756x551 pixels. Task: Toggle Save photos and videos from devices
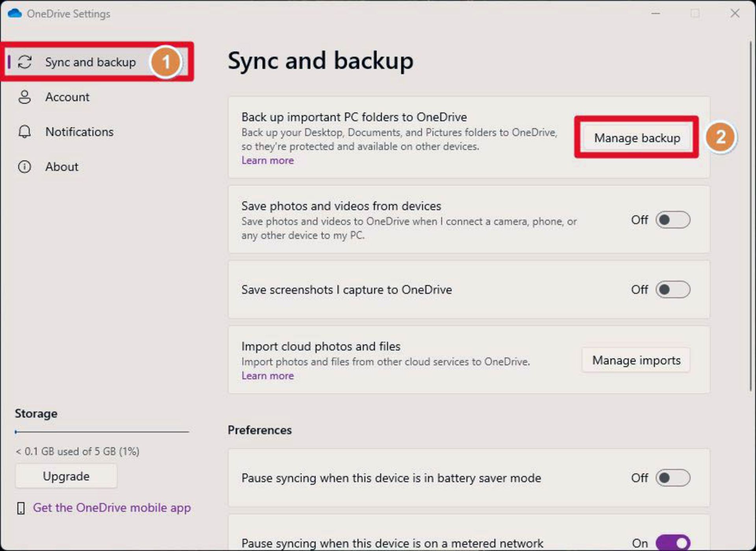pyautogui.click(x=673, y=220)
